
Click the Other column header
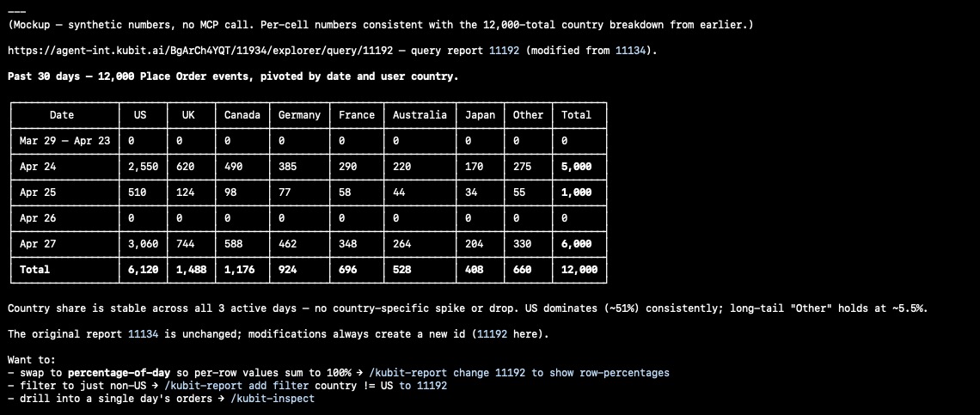point(528,115)
